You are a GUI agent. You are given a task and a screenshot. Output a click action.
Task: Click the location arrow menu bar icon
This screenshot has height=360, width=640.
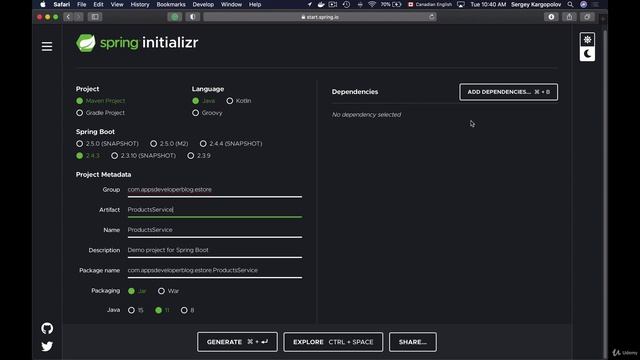[309, 4]
